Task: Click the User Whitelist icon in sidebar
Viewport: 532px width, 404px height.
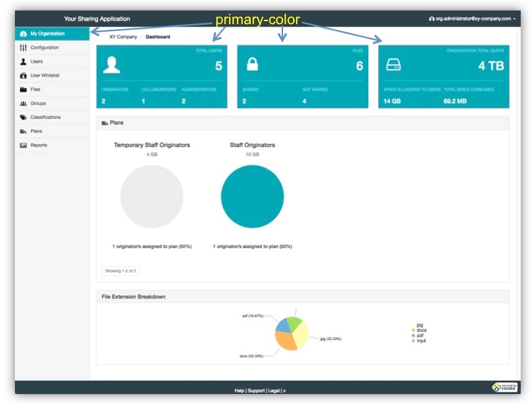Action: [23, 75]
